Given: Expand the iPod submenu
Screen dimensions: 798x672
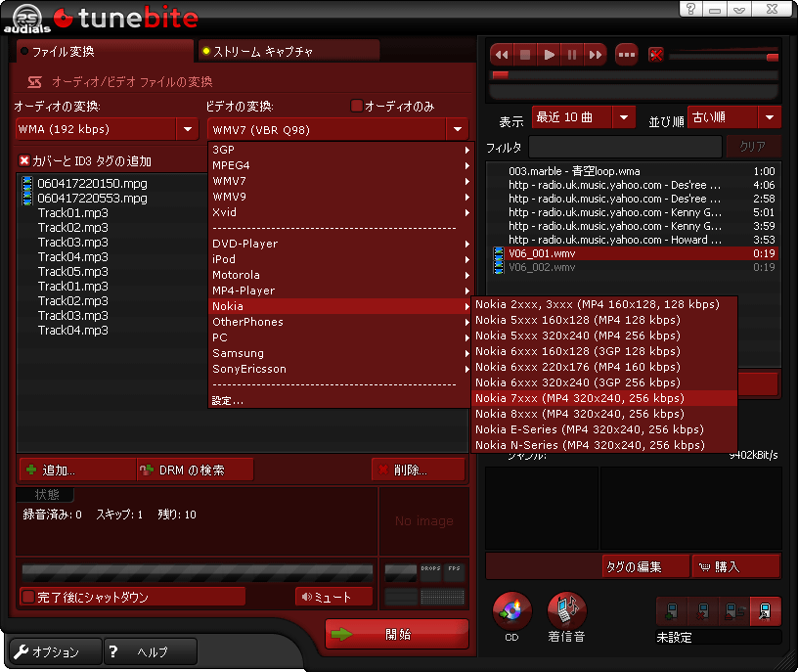Looking at the screenshot, I should pos(340,259).
